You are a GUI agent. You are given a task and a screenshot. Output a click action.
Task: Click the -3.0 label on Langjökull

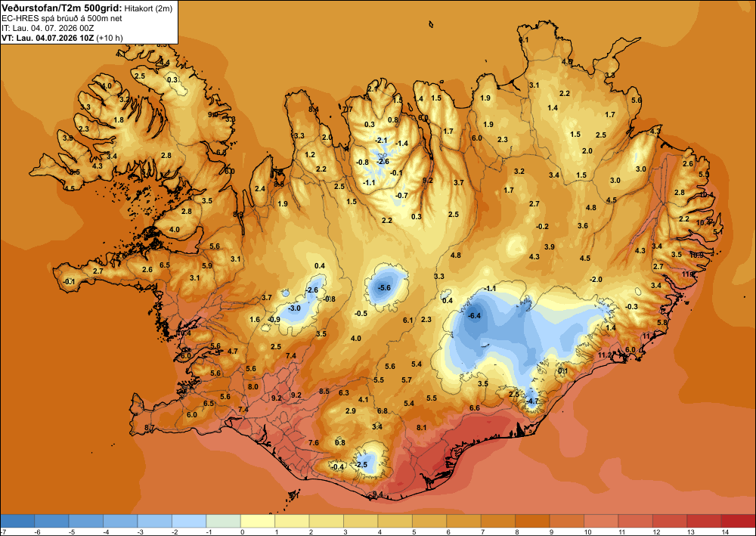[x=294, y=308]
